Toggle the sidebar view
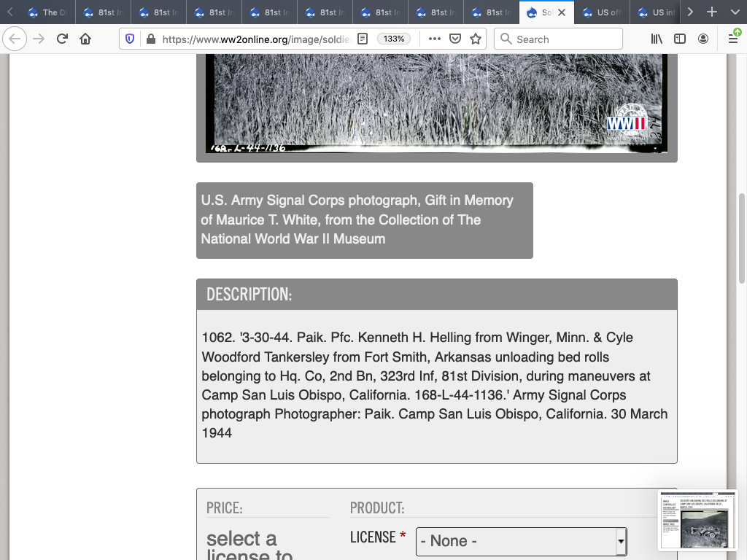 pyautogui.click(x=680, y=39)
